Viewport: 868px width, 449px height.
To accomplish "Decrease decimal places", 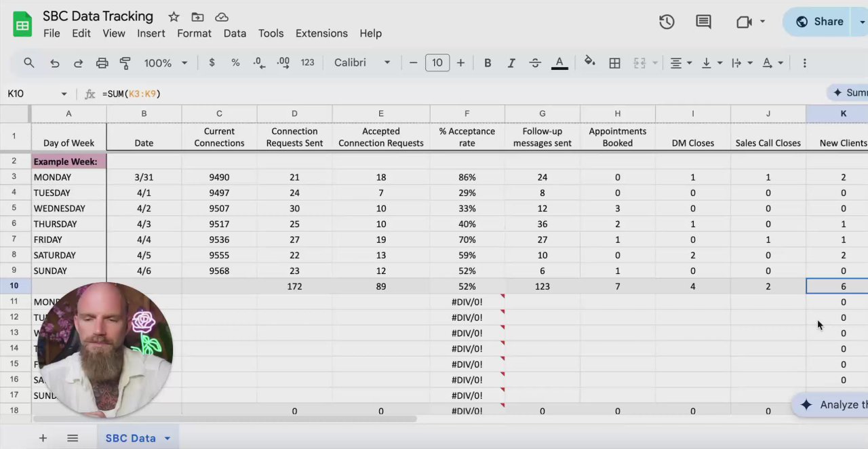I will (x=259, y=62).
